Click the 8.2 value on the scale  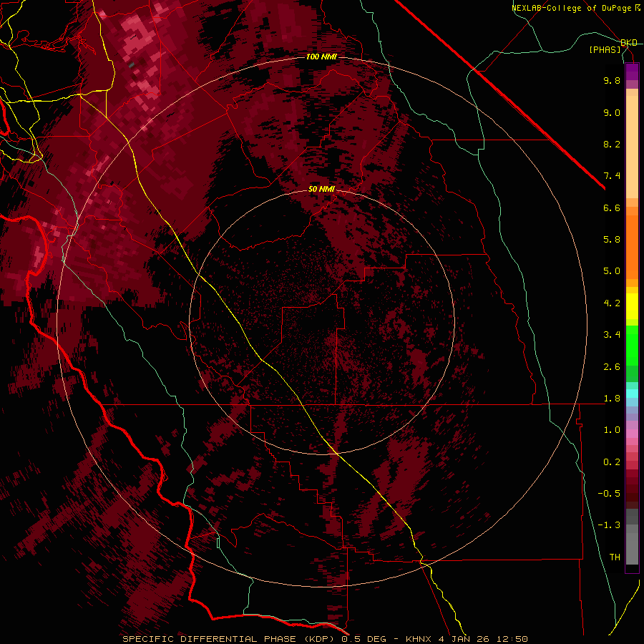coord(612,144)
